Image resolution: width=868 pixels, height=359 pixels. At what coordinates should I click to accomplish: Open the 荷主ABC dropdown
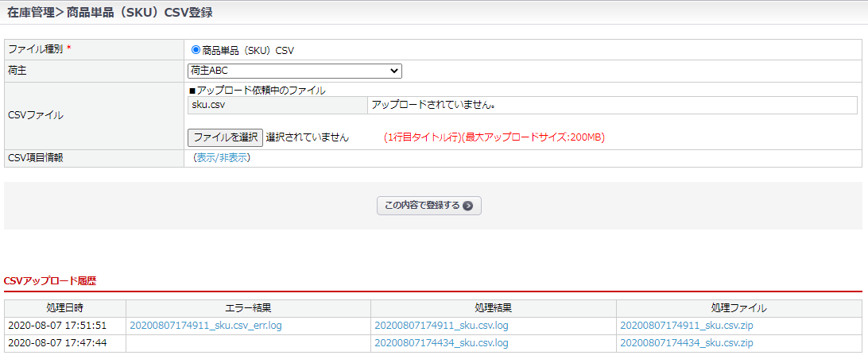[294, 71]
